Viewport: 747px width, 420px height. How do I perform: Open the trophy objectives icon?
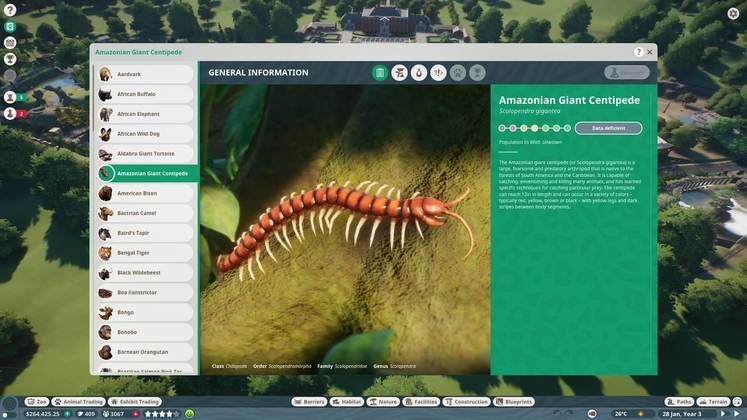pyautogui.click(x=10, y=59)
